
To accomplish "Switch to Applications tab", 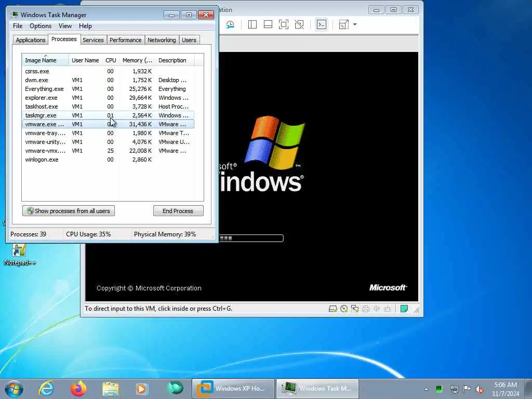I will point(31,40).
